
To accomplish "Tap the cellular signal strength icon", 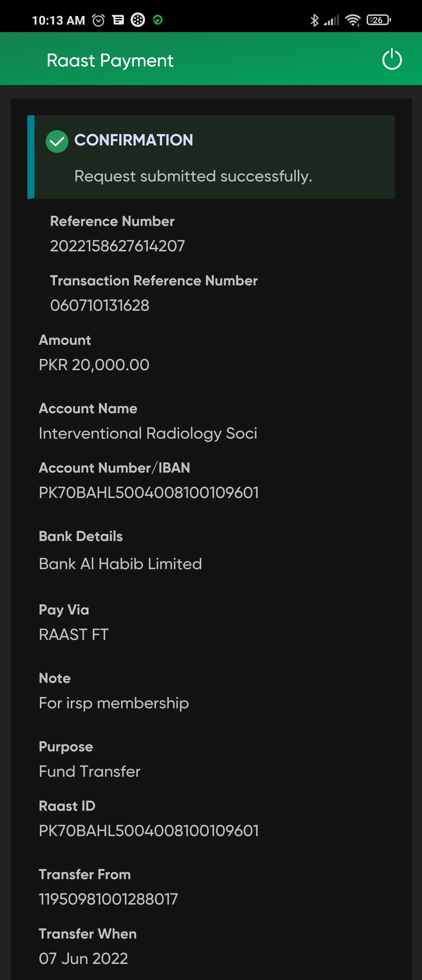I will pos(331,20).
